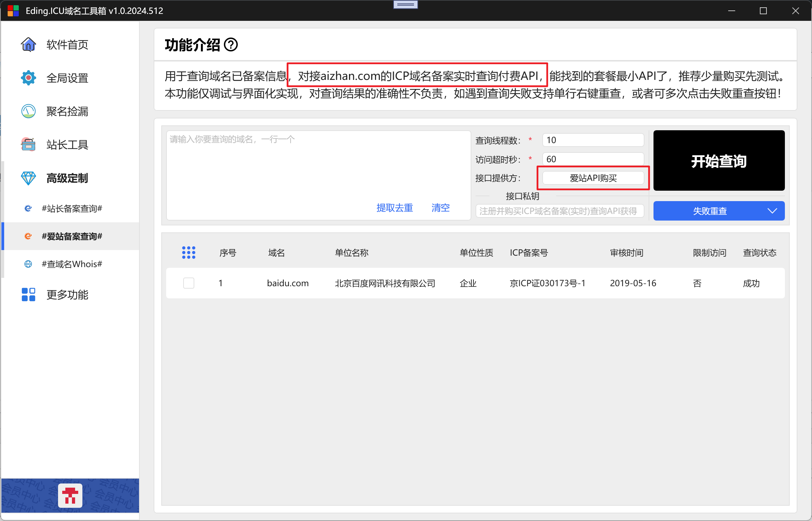The height and width of the screenshot is (521, 812).
Task: Click the 域名 column header
Action: pos(276,253)
